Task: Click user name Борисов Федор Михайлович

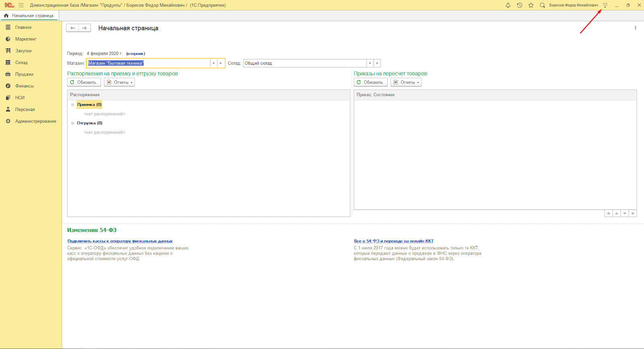Action: (x=574, y=5)
